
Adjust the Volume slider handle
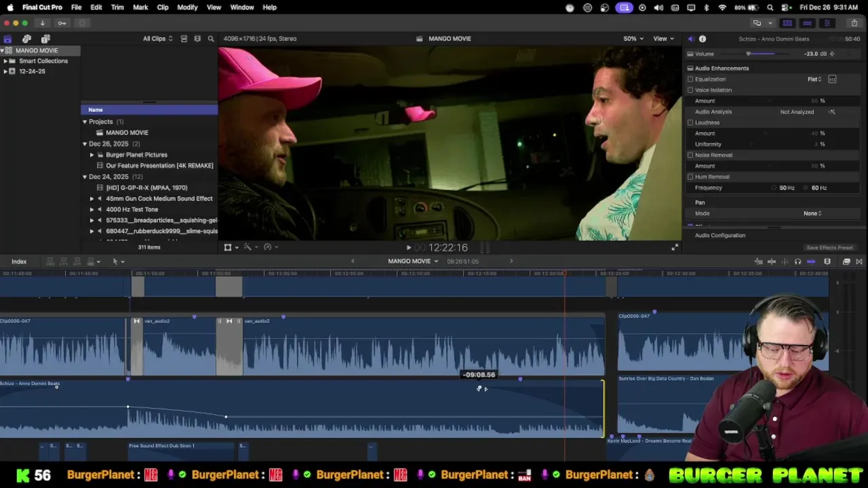749,54
